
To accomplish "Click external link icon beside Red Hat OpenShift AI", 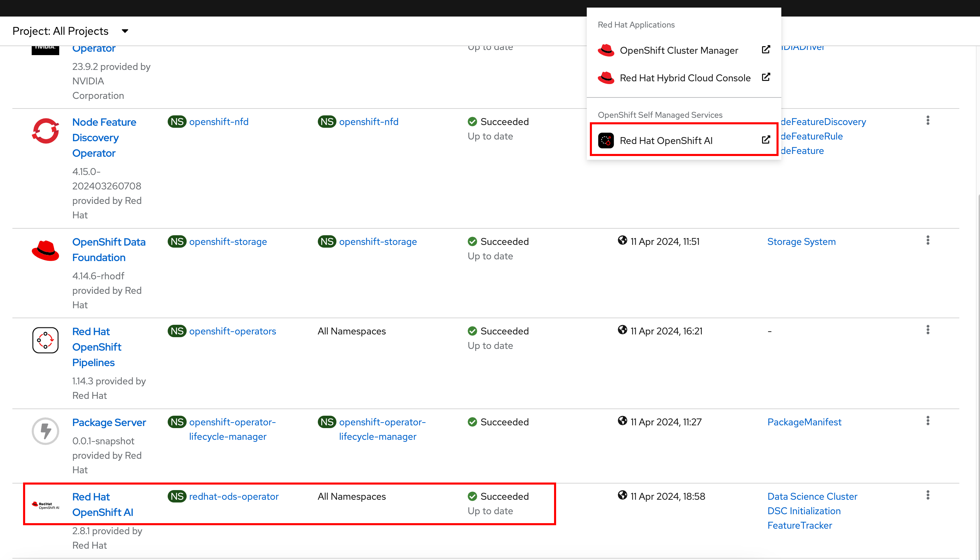I will [766, 139].
